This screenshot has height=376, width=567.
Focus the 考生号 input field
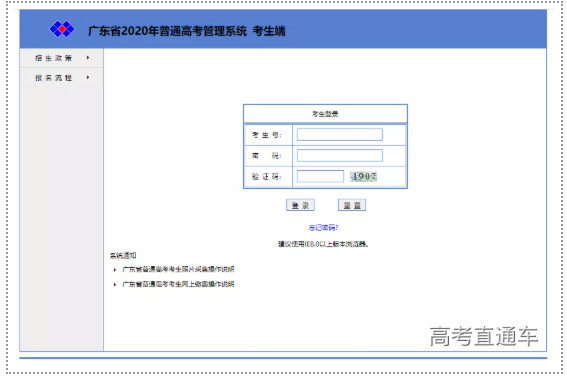340,134
